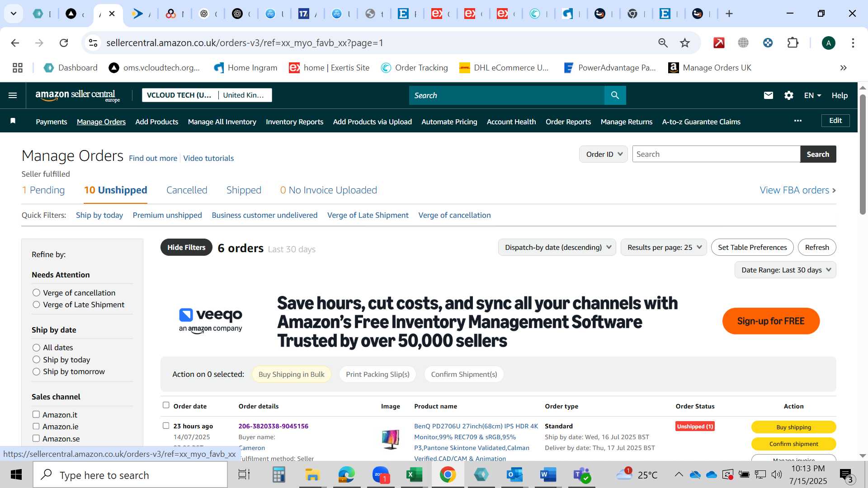Show hidden system tray icons chevron

679,474
